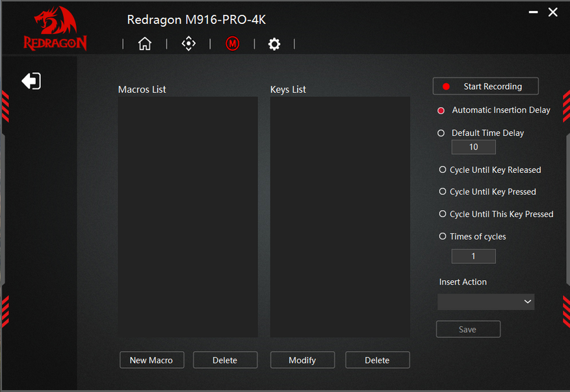
Task: Choose Cycle Until Key Pressed
Action: point(443,191)
